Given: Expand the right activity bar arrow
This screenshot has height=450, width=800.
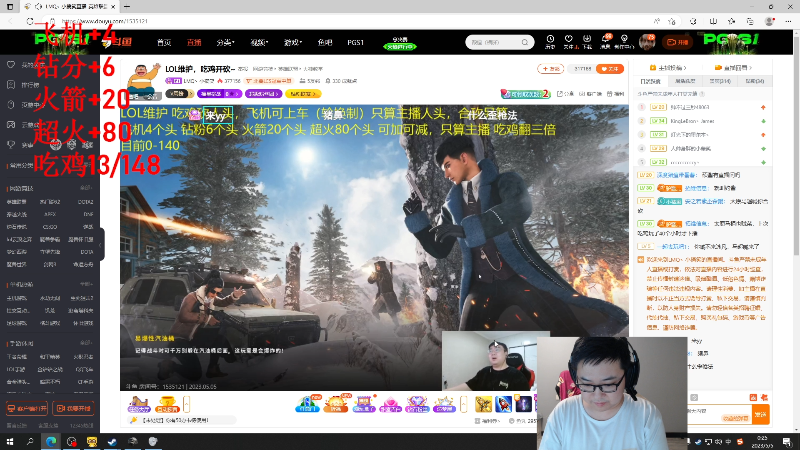Looking at the screenshot, I should [x=463, y=404].
